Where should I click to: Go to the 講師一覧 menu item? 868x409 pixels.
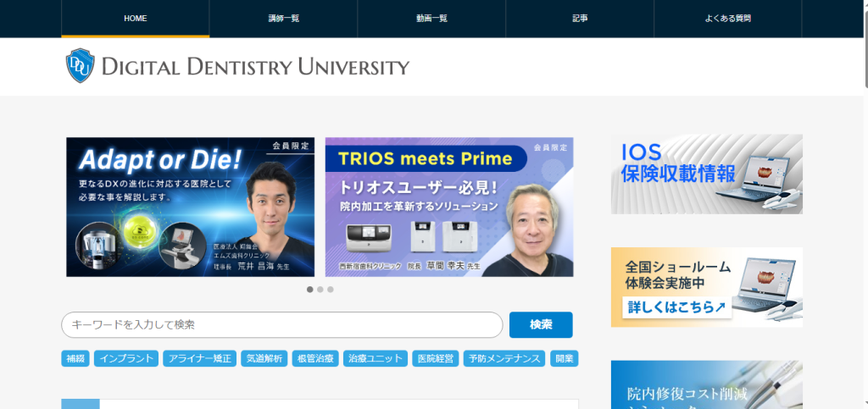tap(283, 19)
